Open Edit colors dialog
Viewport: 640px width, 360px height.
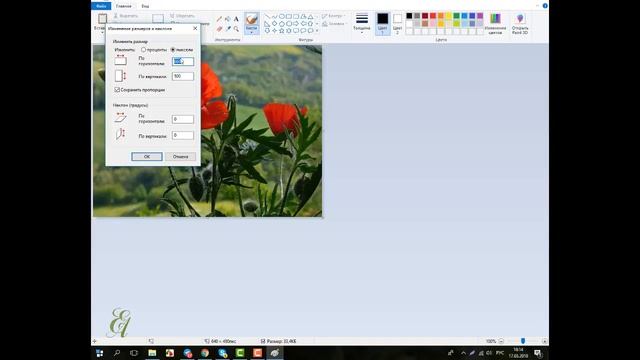[x=495, y=23]
